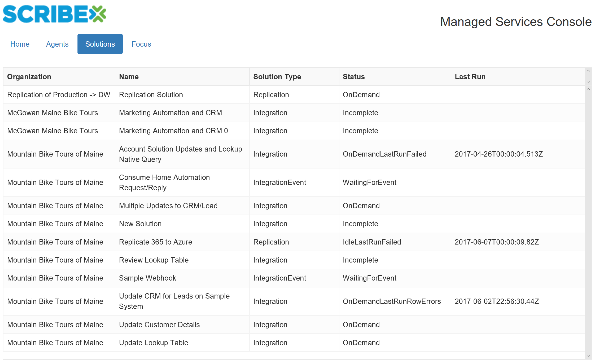Click the Scribe logo

pyautogui.click(x=54, y=14)
